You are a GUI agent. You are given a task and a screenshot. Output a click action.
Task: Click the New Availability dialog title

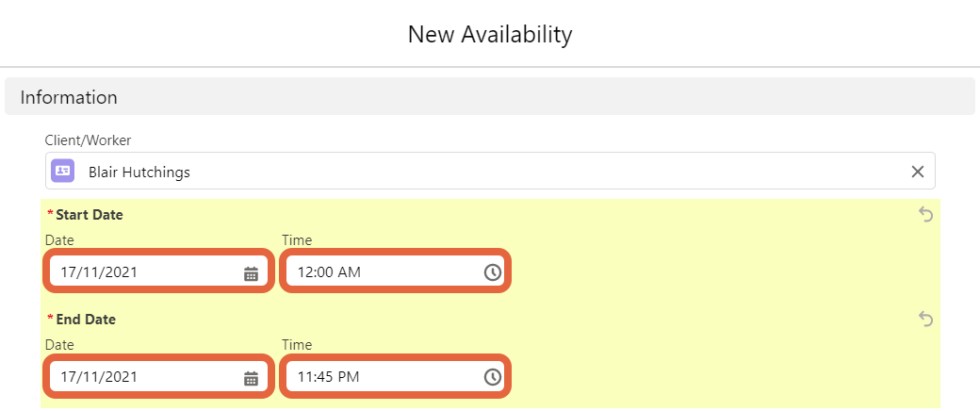click(490, 34)
